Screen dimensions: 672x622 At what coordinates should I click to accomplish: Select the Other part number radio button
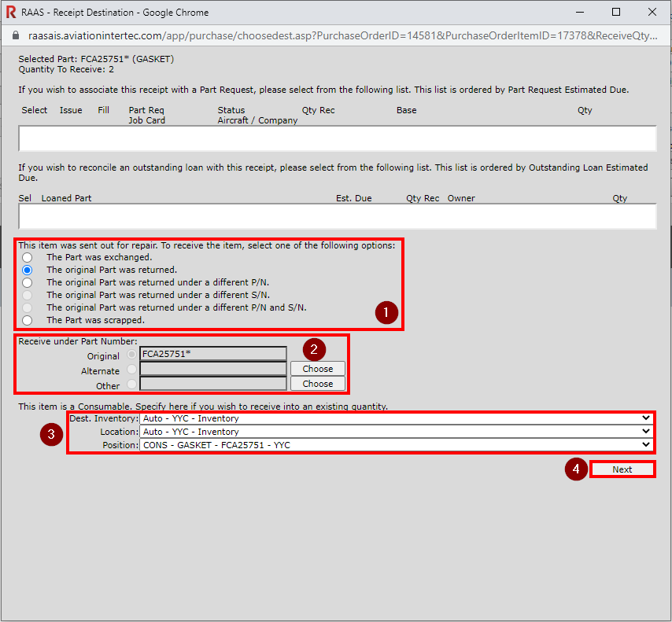(131, 385)
